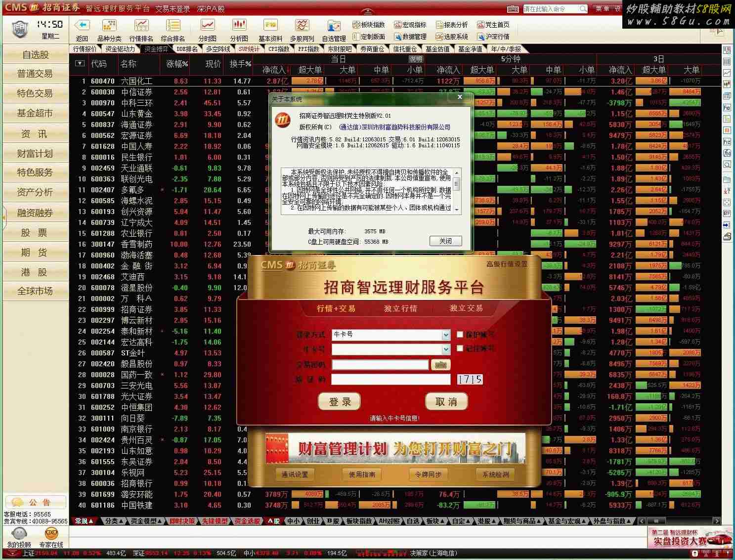
Task: Refresh the 1715 captcha image
Action: point(470,380)
